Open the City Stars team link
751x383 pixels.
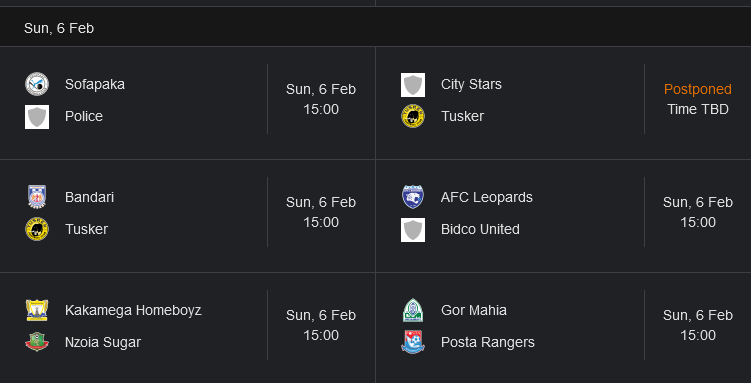(x=471, y=84)
